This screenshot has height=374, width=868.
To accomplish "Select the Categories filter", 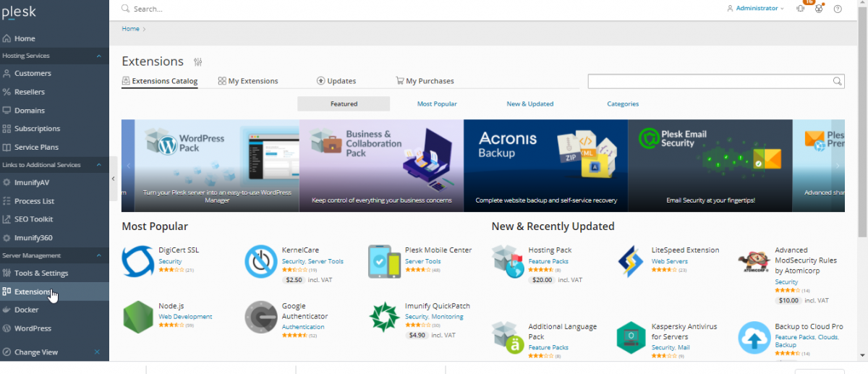I will tap(623, 104).
